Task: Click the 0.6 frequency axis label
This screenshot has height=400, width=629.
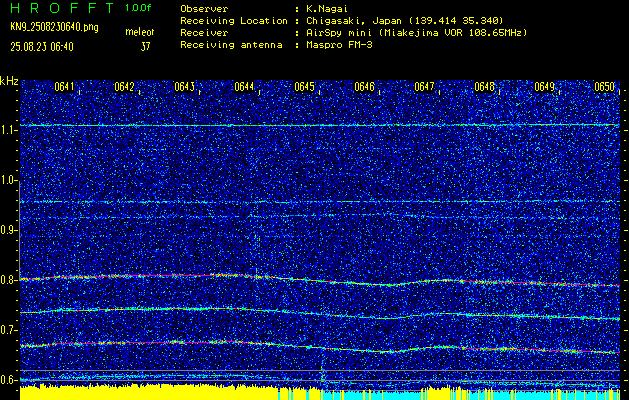Action: pyautogui.click(x=8, y=380)
